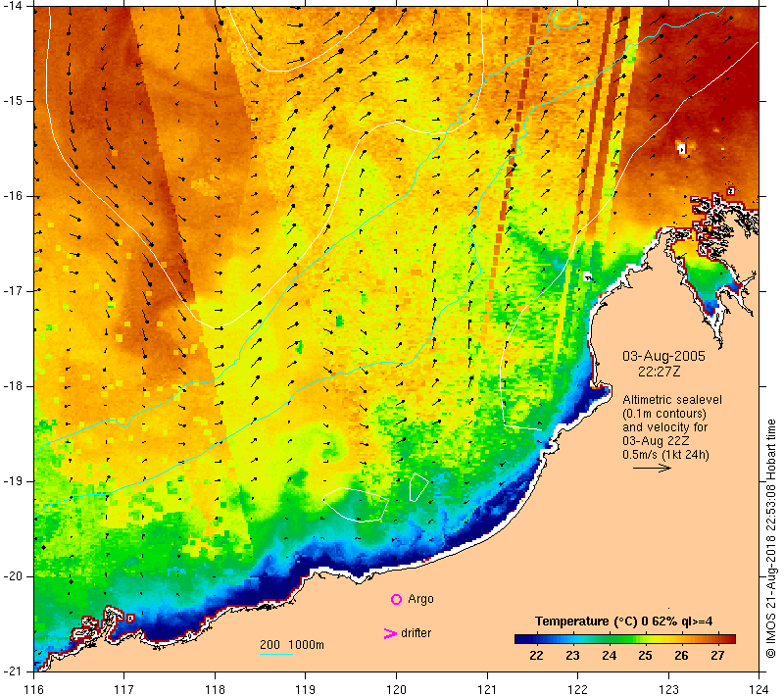Click longitude axis label 120

(397, 689)
